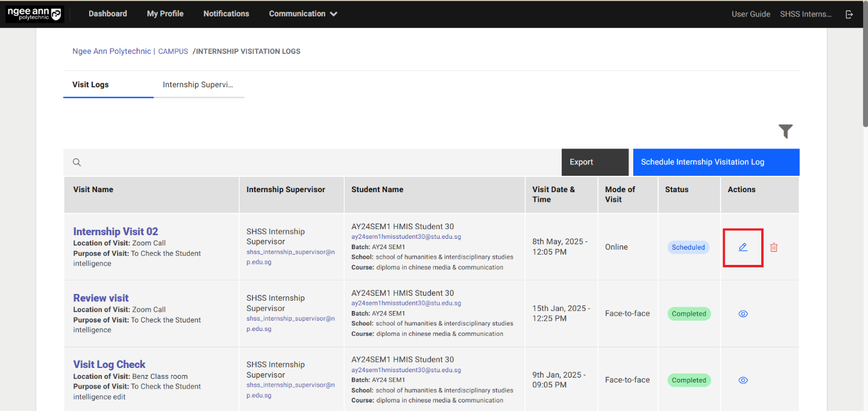View the Visit Log Check via eye icon
Screen dimensions: 868x411
743,380
